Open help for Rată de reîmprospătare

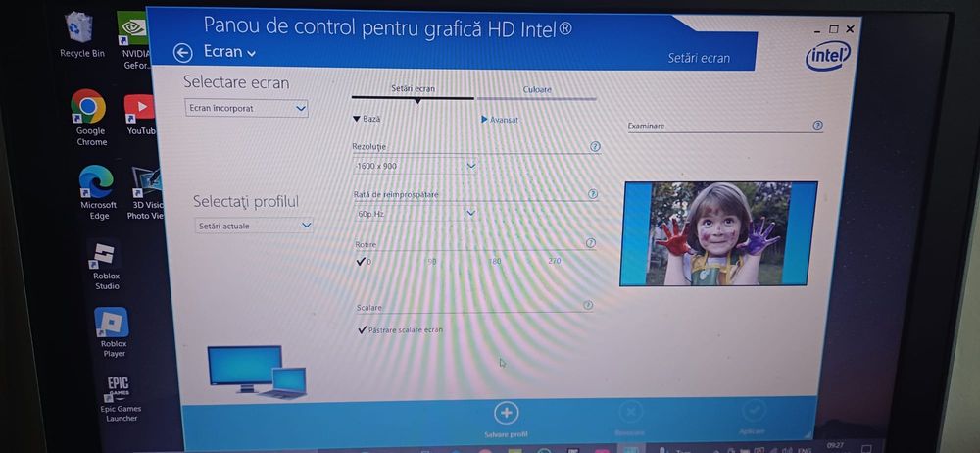pos(593,194)
